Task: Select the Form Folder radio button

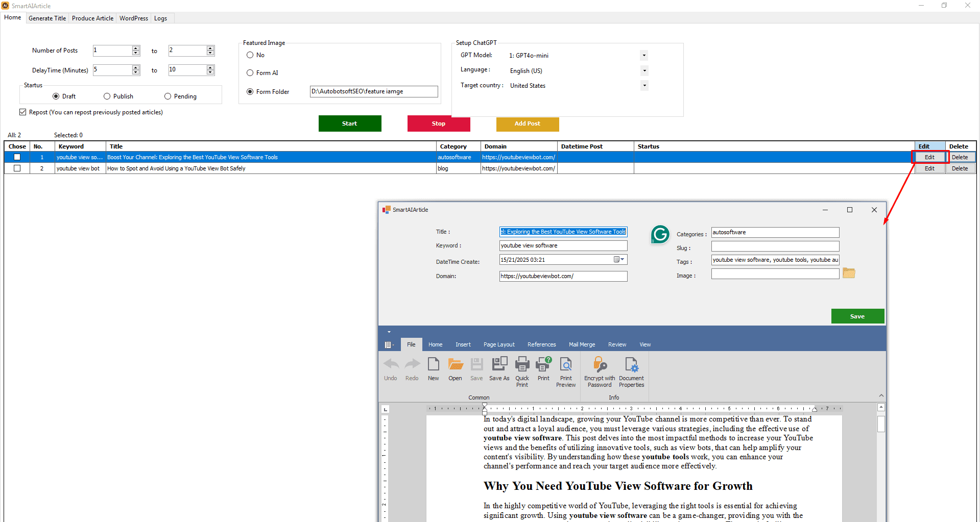Action: click(x=250, y=92)
